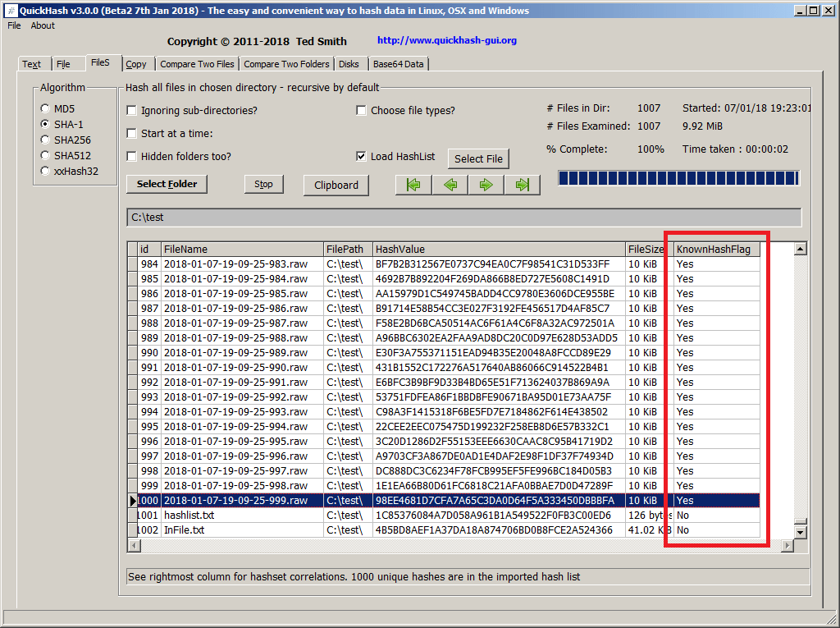The height and width of the screenshot is (628, 840).
Task: Enable Ignoring sub-directories checkbox
Action: point(131,110)
